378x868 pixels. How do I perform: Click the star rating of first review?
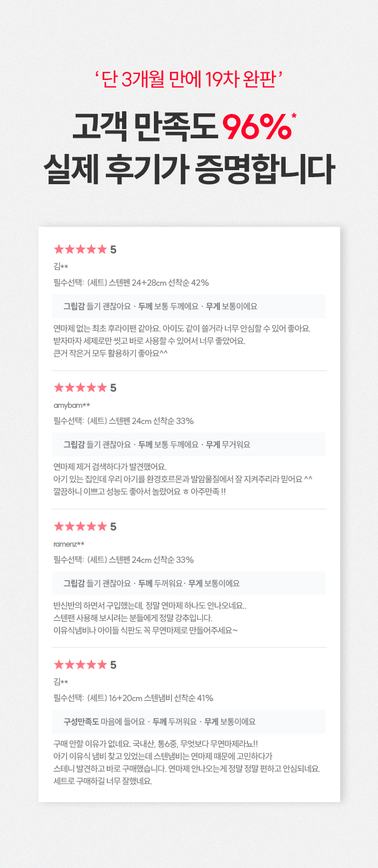click(x=85, y=250)
